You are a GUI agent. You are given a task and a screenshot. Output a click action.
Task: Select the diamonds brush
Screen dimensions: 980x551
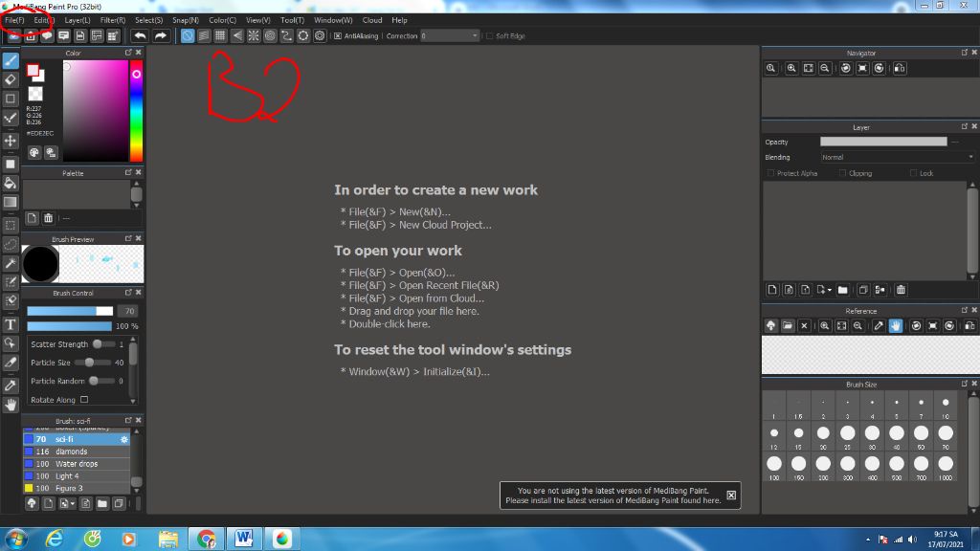(77, 452)
